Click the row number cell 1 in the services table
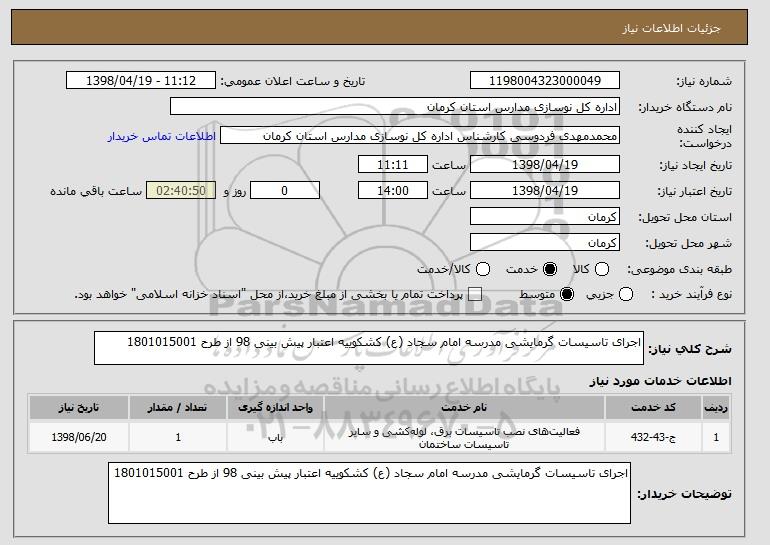 pos(716,437)
